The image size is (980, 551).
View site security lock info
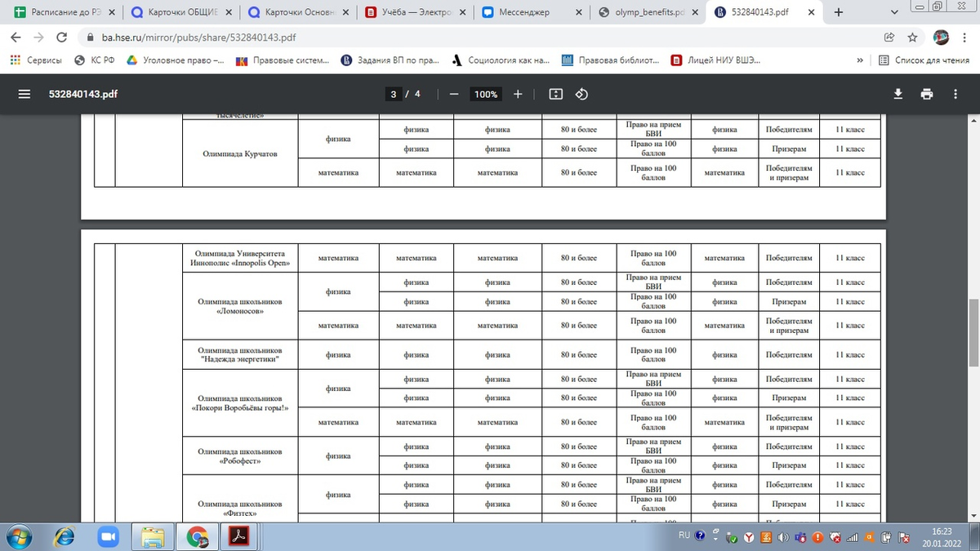pos(90,38)
